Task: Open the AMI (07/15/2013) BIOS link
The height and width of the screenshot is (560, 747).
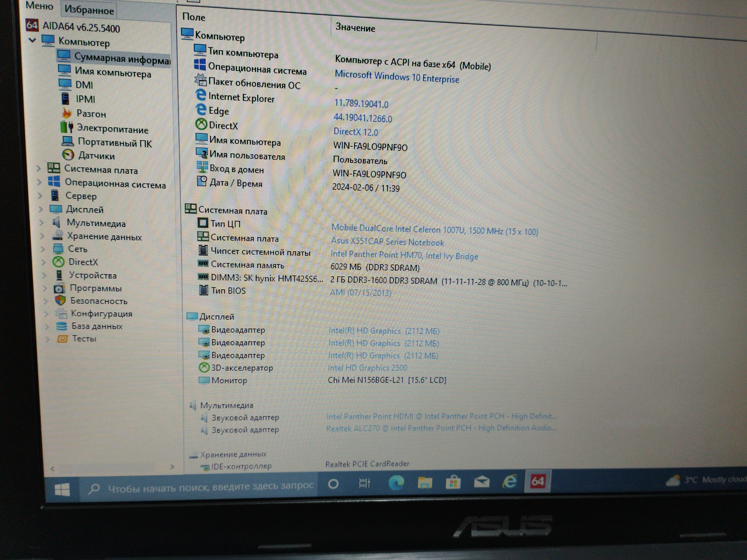Action: [361, 292]
